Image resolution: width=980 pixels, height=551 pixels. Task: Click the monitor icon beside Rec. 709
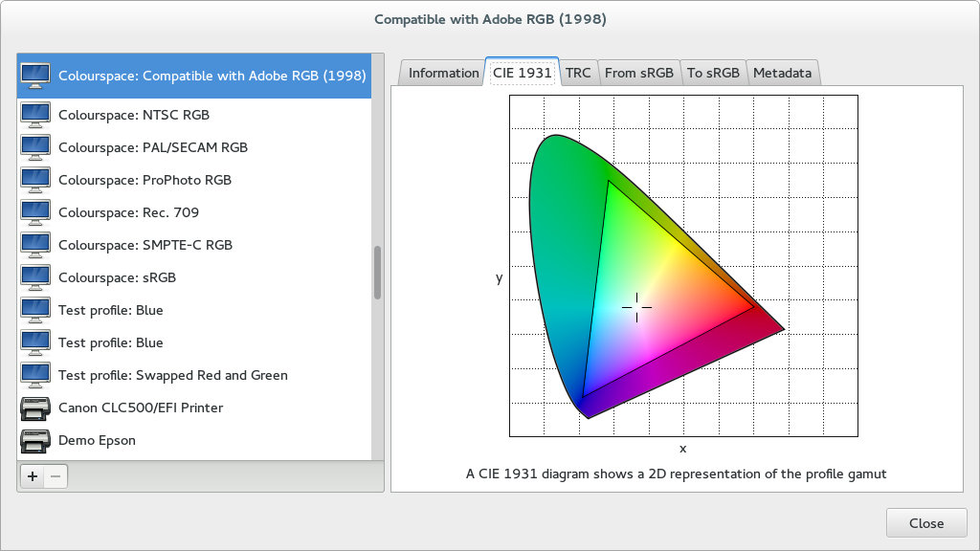[x=35, y=212]
